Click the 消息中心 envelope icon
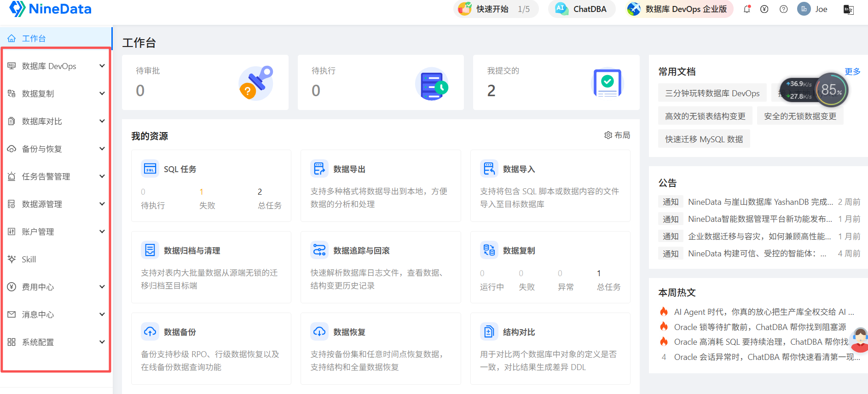This screenshot has width=868, height=394. pyautogui.click(x=12, y=314)
